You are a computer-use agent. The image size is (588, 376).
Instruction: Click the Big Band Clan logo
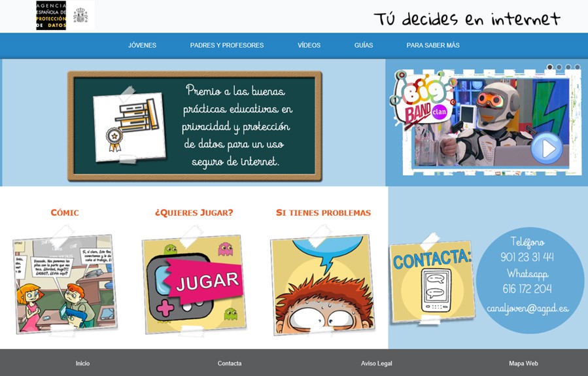(x=423, y=98)
